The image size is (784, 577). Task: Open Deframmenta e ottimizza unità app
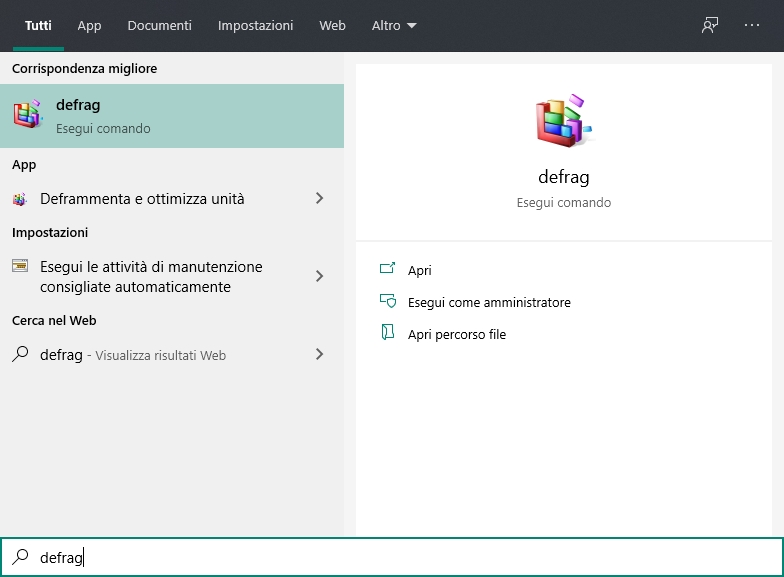(142, 199)
